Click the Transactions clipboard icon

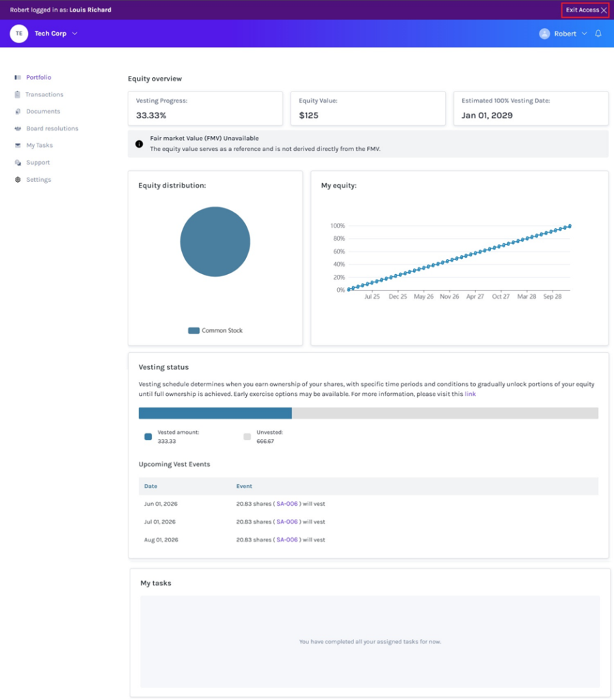[17, 94]
